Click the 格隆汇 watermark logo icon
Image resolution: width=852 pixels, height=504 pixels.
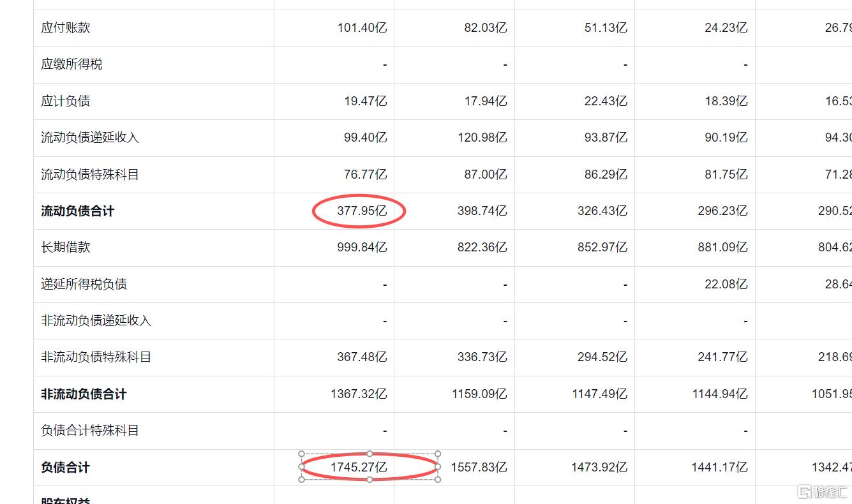coord(805,492)
